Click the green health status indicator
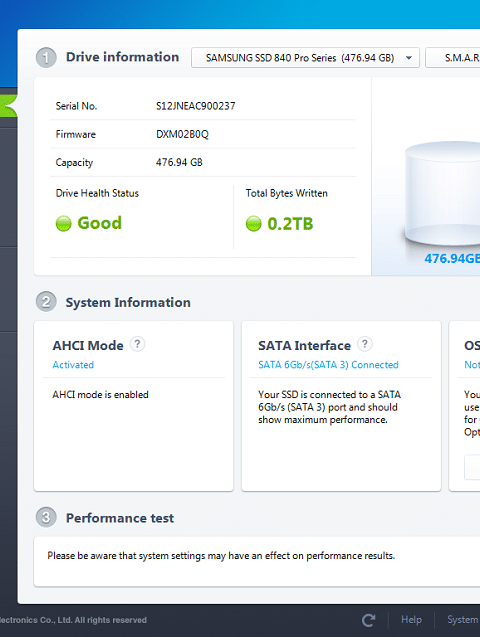 63,223
